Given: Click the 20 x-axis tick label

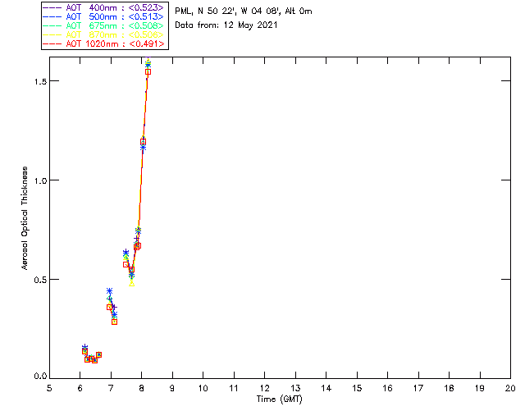Looking at the screenshot, I should [x=510, y=388].
